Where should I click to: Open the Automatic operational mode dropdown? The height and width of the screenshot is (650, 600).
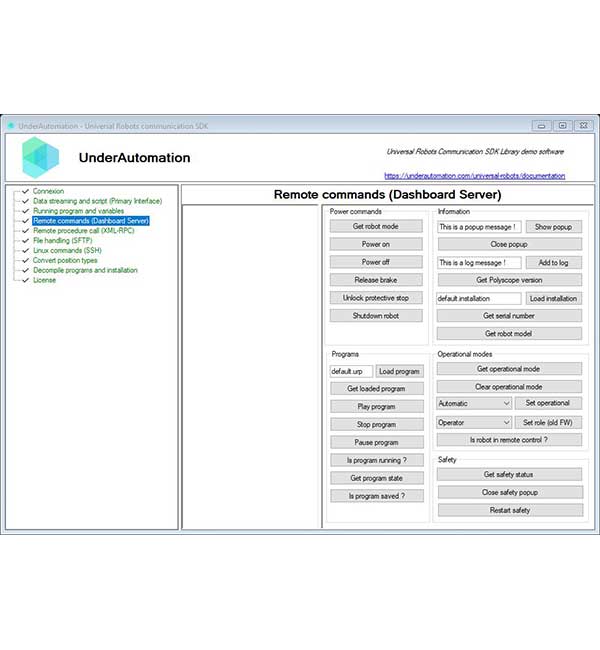pyautogui.click(x=474, y=403)
